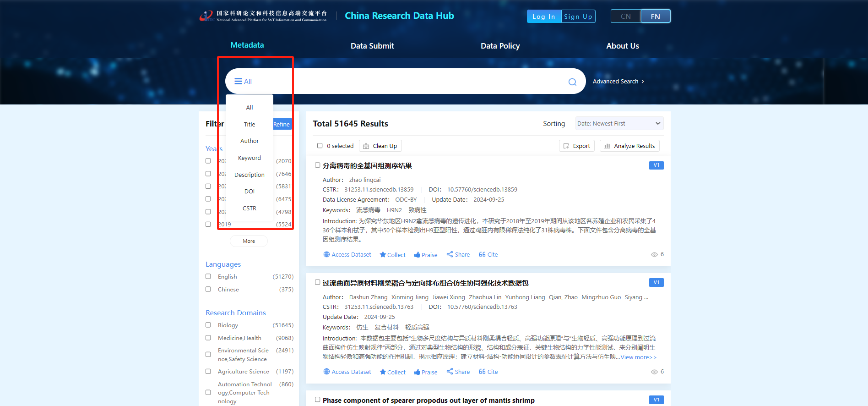Open the Data Submit tab
This screenshot has width=868, height=406.
372,46
